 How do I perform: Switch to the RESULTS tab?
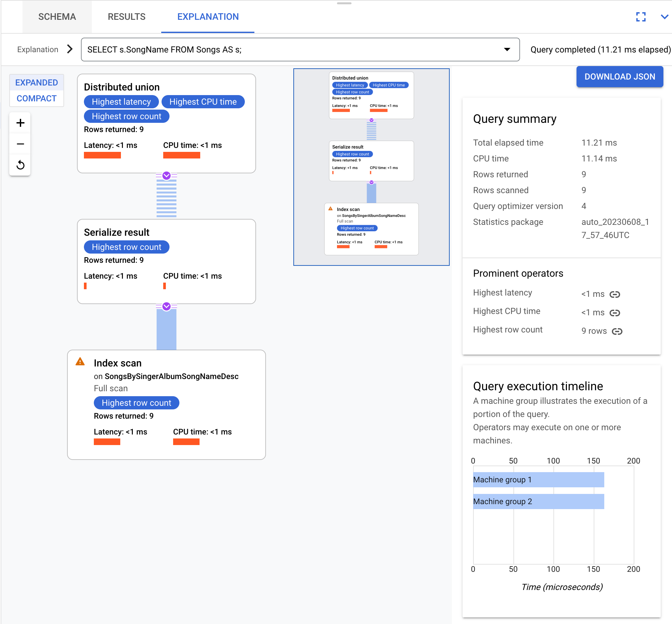[x=126, y=17]
